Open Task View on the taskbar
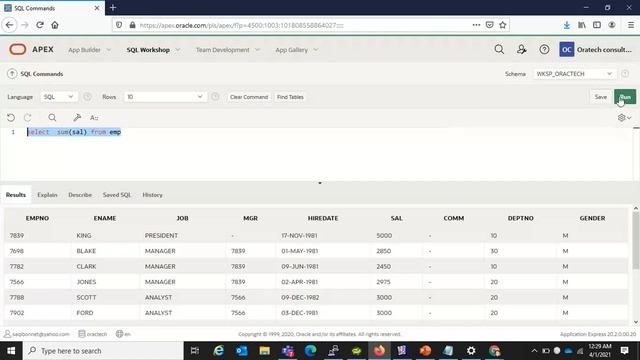The height and width of the screenshot is (360, 640). pyautogui.click(x=195, y=351)
